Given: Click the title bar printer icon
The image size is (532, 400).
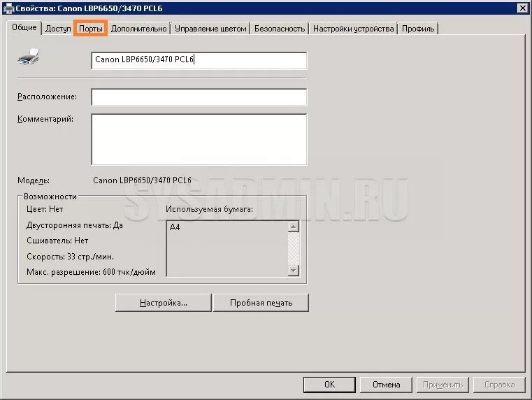Looking at the screenshot, I should tap(8, 8).
